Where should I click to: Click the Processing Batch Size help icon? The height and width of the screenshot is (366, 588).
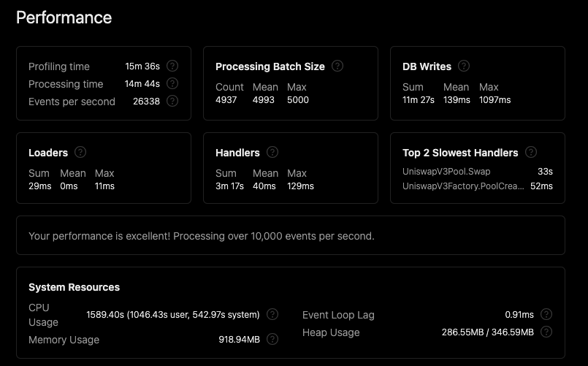[337, 66]
